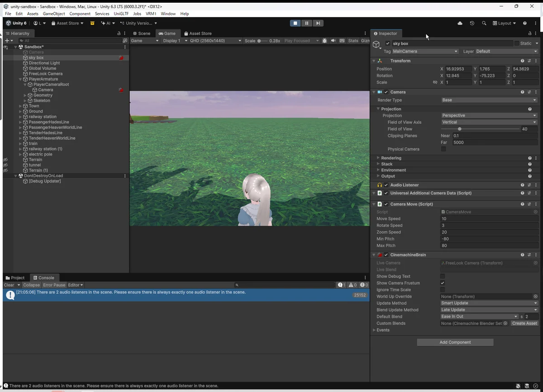This screenshot has width=543, height=392.
Task: Expand the Rendering section in Camera
Action: click(x=391, y=158)
